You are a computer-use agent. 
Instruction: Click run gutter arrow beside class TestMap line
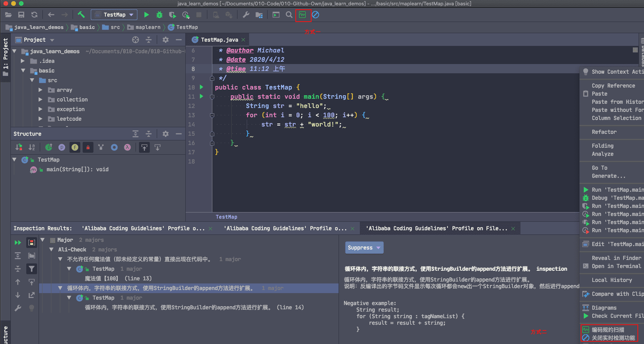coord(201,87)
